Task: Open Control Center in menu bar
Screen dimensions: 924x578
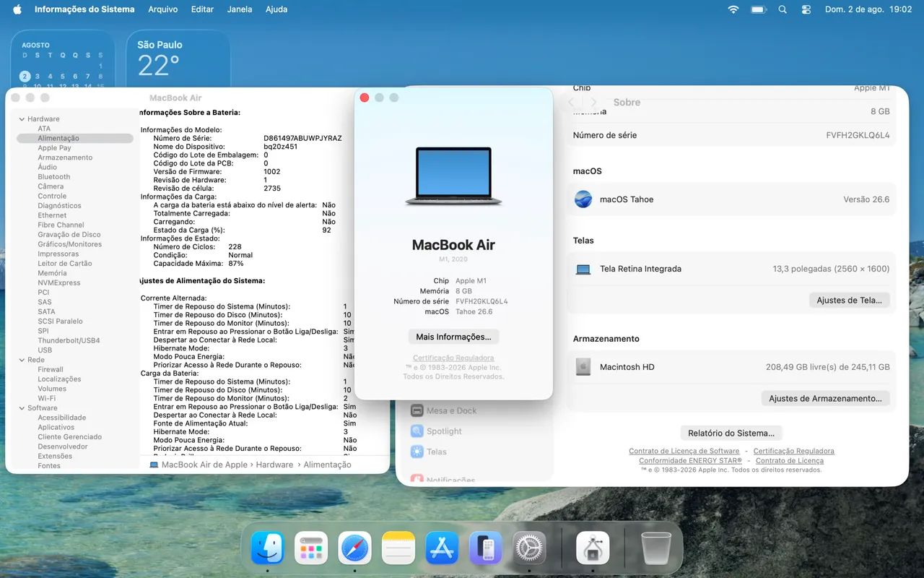Action: click(x=806, y=9)
